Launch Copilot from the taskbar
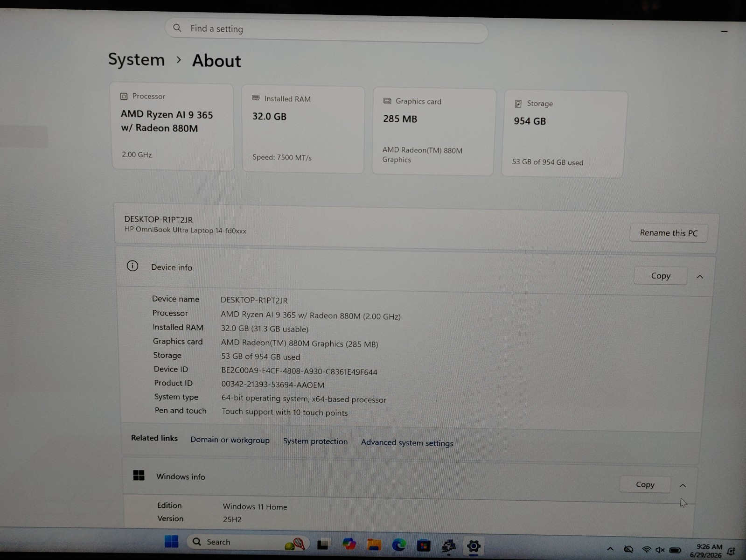The width and height of the screenshot is (746, 560). (x=349, y=544)
